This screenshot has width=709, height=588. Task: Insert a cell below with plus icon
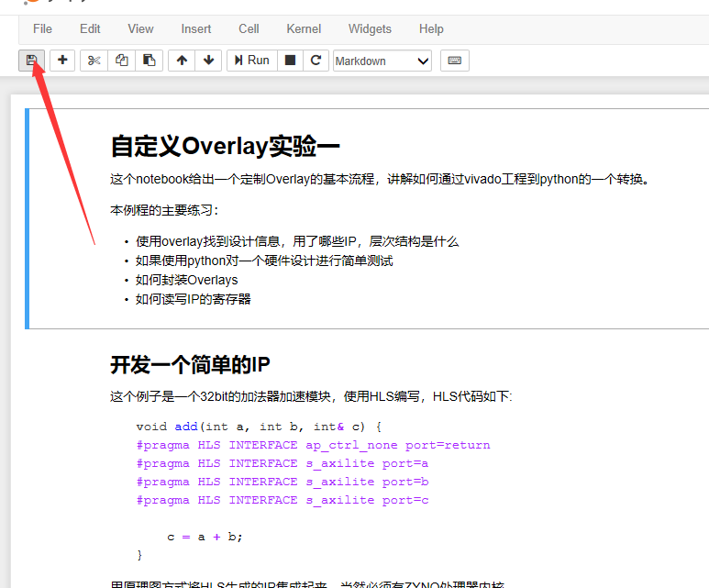click(62, 61)
